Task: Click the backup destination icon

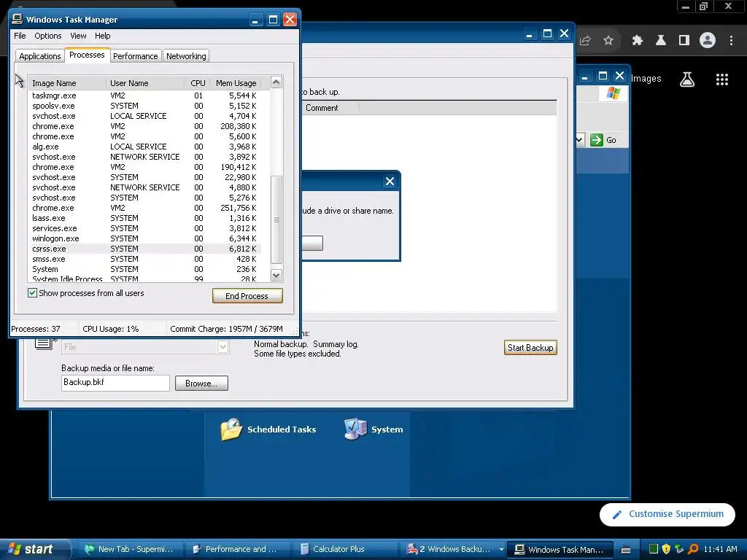Action: point(44,344)
